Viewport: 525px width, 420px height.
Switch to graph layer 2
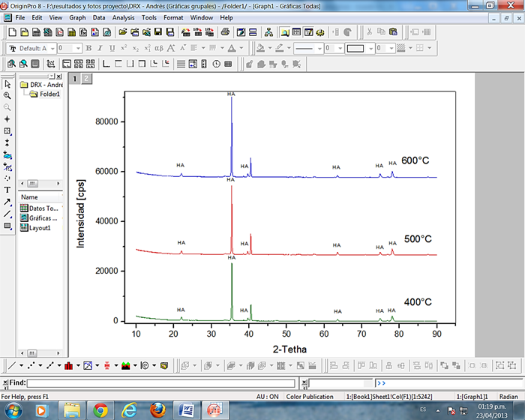coord(86,79)
